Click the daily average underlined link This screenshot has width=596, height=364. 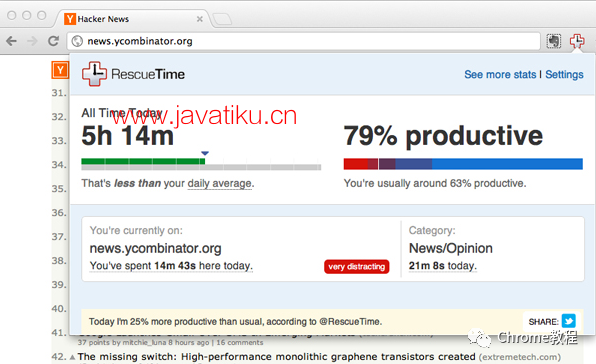(219, 184)
